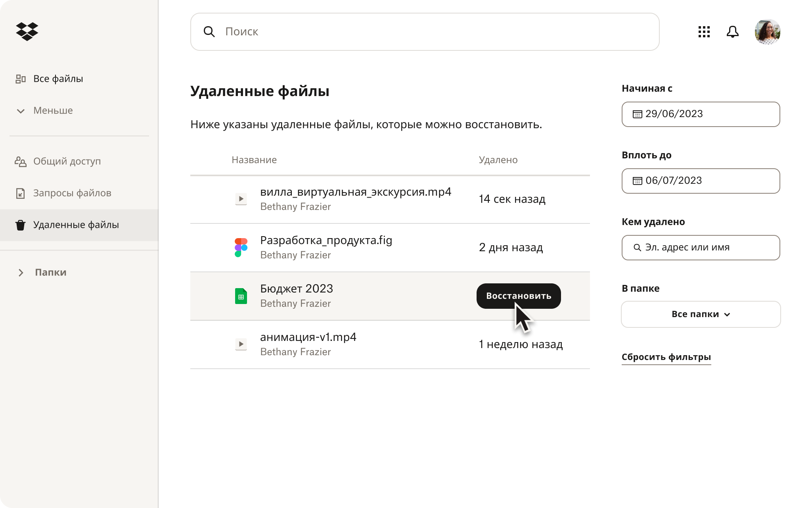This screenshot has width=812, height=508.
Task: Open the Папки section label
Action: tap(51, 273)
